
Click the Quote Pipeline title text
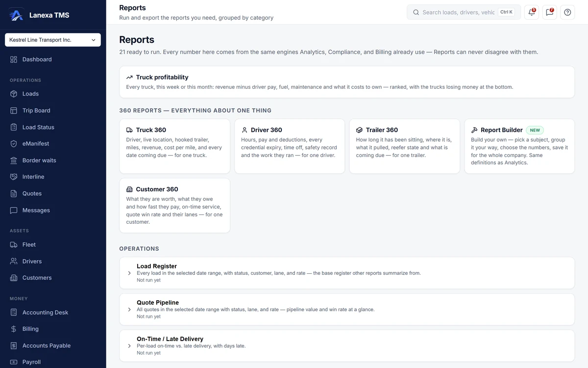click(158, 302)
